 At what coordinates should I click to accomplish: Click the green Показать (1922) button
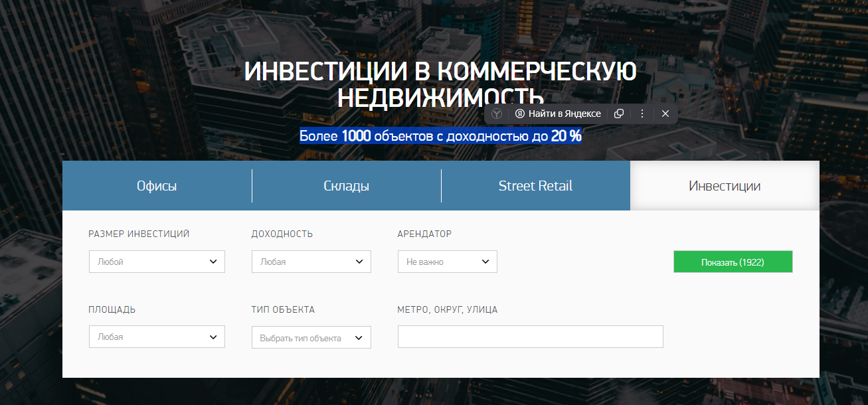[733, 262]
